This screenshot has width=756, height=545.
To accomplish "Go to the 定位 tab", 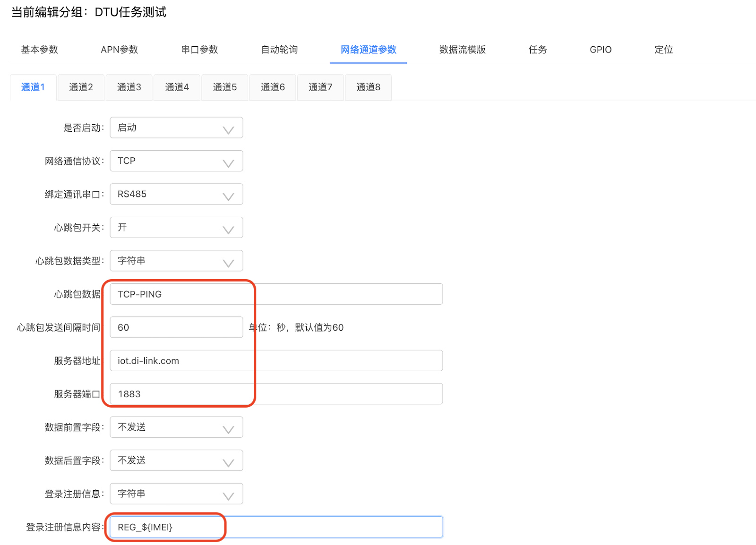I will [664, 50].
